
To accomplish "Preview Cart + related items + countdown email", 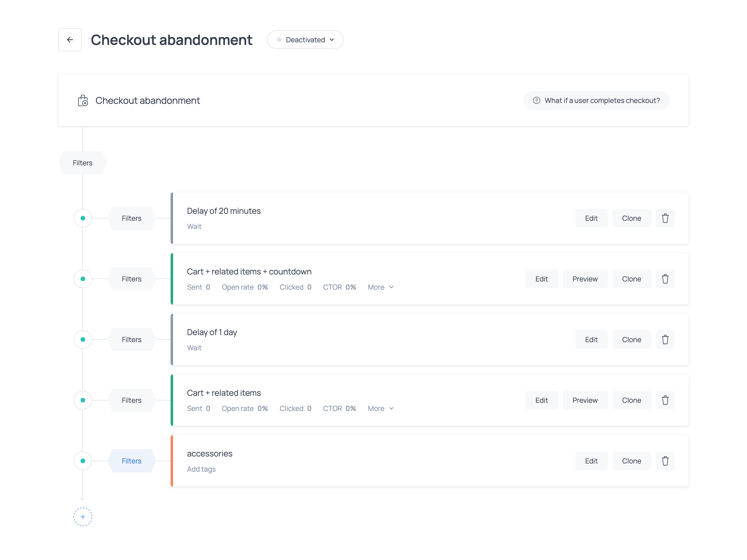I will coord(584,279).
